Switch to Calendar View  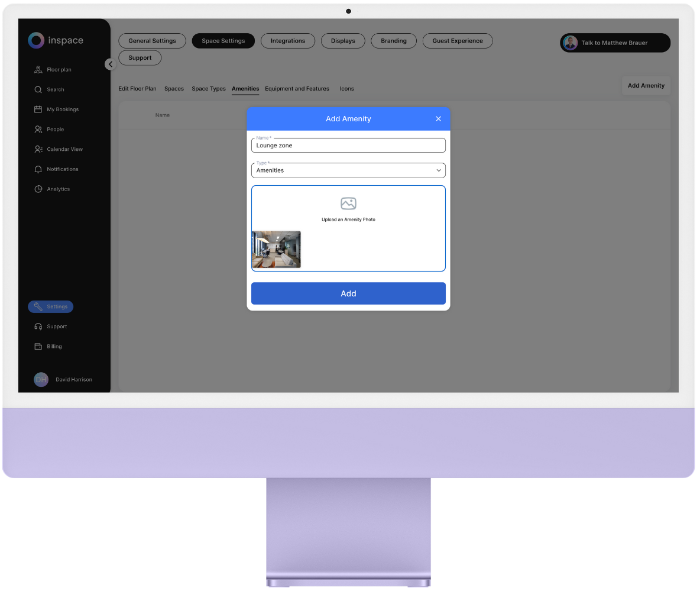click(59, 149)
